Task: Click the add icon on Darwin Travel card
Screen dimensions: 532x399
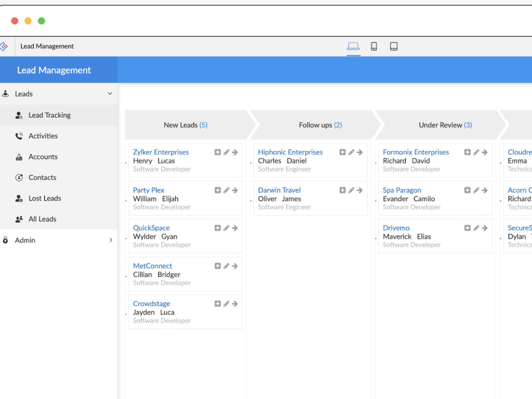Action: coord(342,190)
